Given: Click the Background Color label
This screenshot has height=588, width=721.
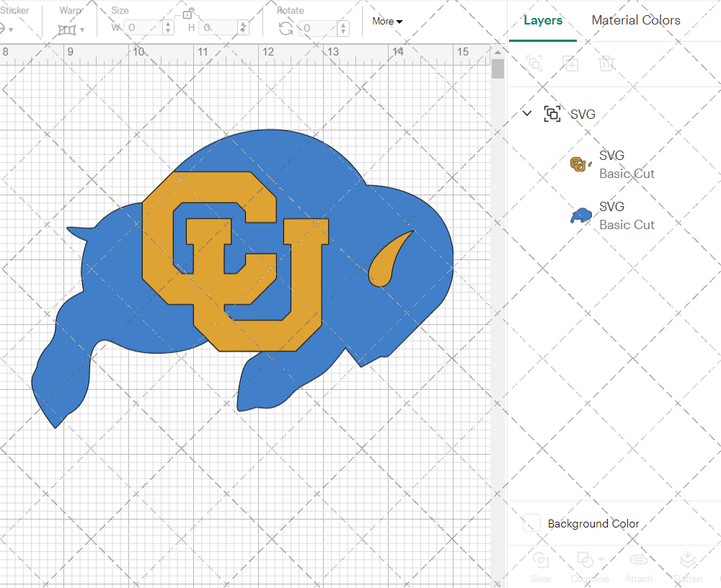Looking at the screenshot, I should (593, 524).
